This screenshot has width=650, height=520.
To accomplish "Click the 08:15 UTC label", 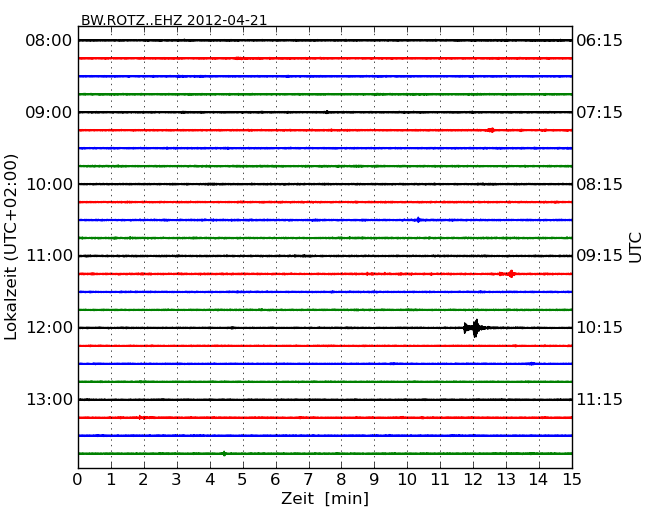I will [599, 184].
